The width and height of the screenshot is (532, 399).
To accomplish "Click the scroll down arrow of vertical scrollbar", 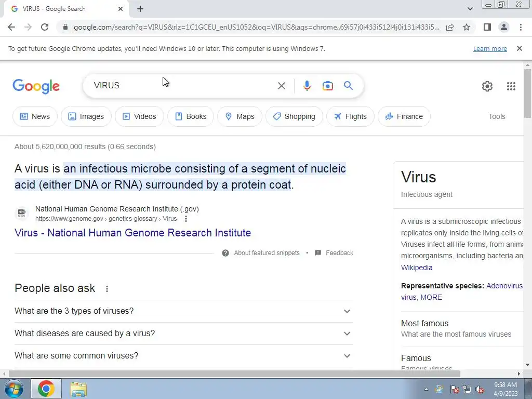I will (527, 365).
